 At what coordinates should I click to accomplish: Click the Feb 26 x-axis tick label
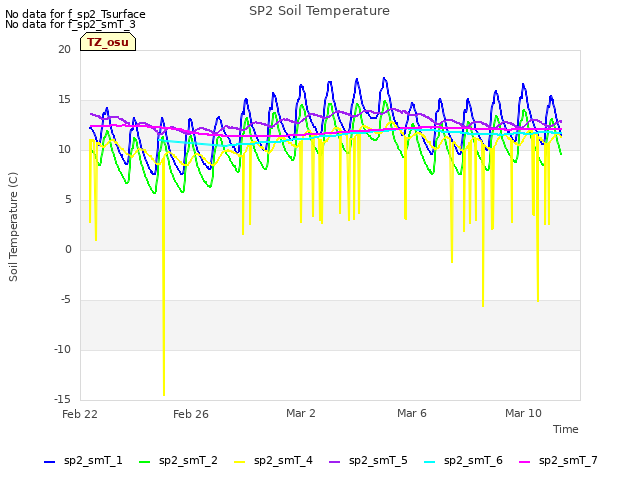pos(191,414)
